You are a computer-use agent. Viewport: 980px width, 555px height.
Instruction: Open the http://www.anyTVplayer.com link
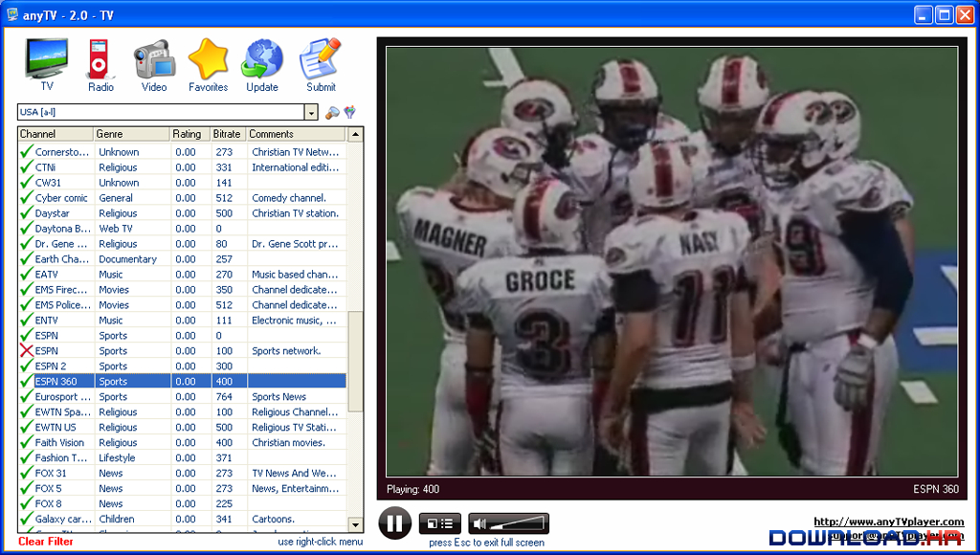[889, 522]
